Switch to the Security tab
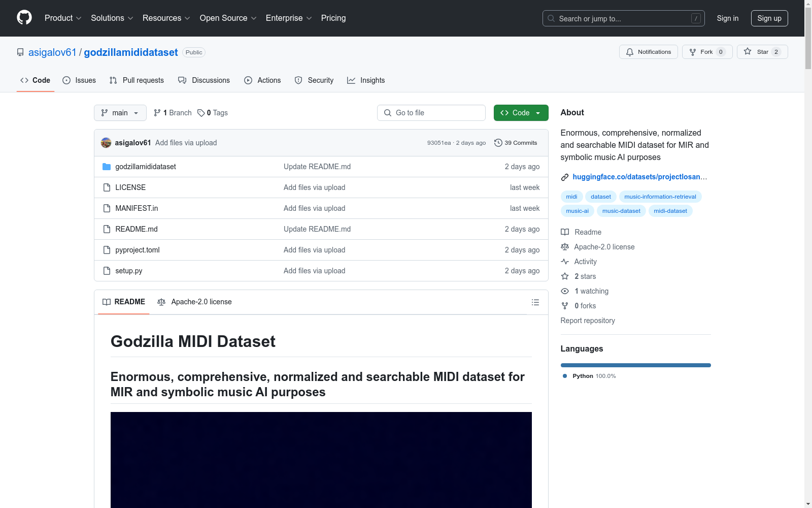The height and width of the screenshot is (508, 812). (x=314, y=80)
